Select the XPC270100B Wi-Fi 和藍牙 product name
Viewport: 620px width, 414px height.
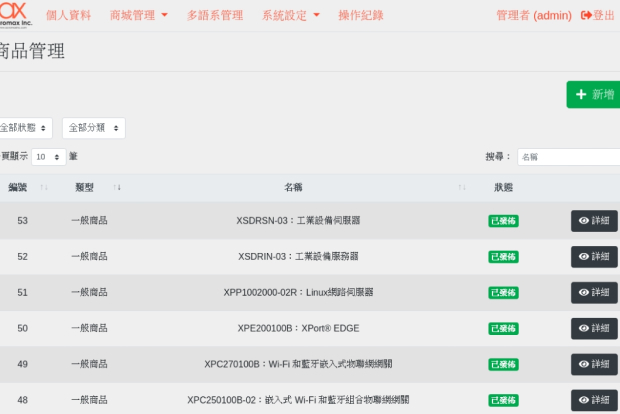298,364
